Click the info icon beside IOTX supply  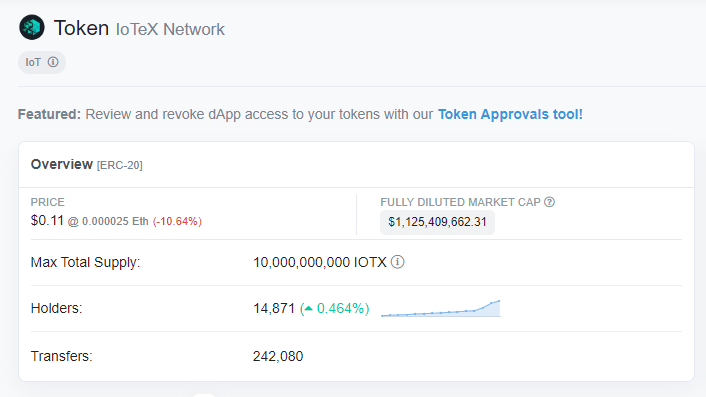pyautogui.click(x=398, y=262)
